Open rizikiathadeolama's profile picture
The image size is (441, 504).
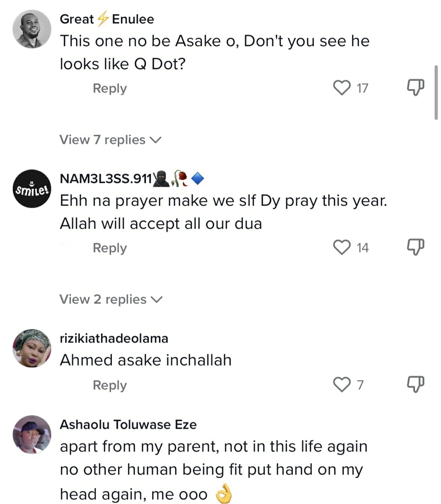(32, 348)
